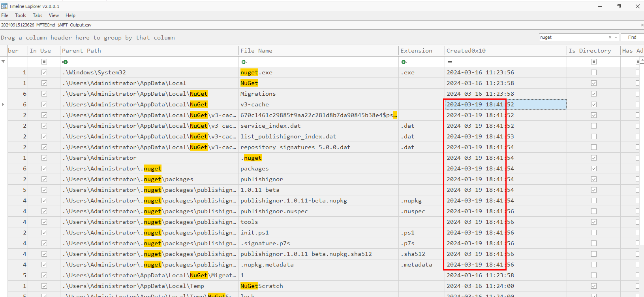Select the list_publishignor_index.dat file name cell
644x297 pixels.
[x=319, y=136]
